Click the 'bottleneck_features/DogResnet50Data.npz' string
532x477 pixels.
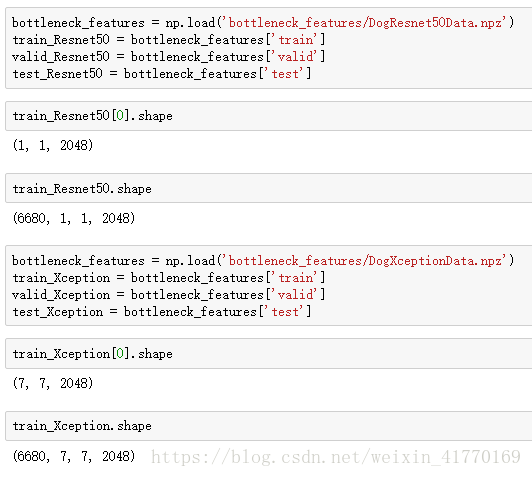tap(364, 23)
